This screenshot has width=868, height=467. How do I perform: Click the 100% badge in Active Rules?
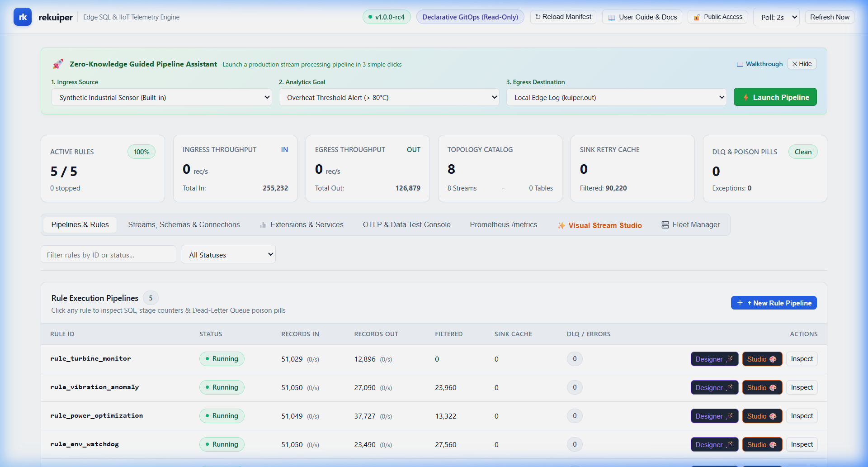pos(141,152)
